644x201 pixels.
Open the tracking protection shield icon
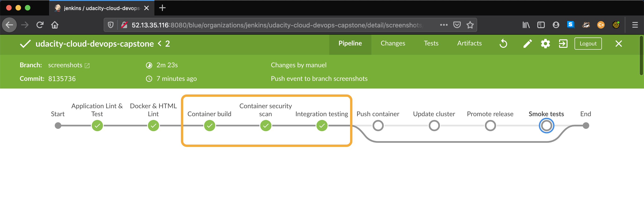(x=110, y=25)
